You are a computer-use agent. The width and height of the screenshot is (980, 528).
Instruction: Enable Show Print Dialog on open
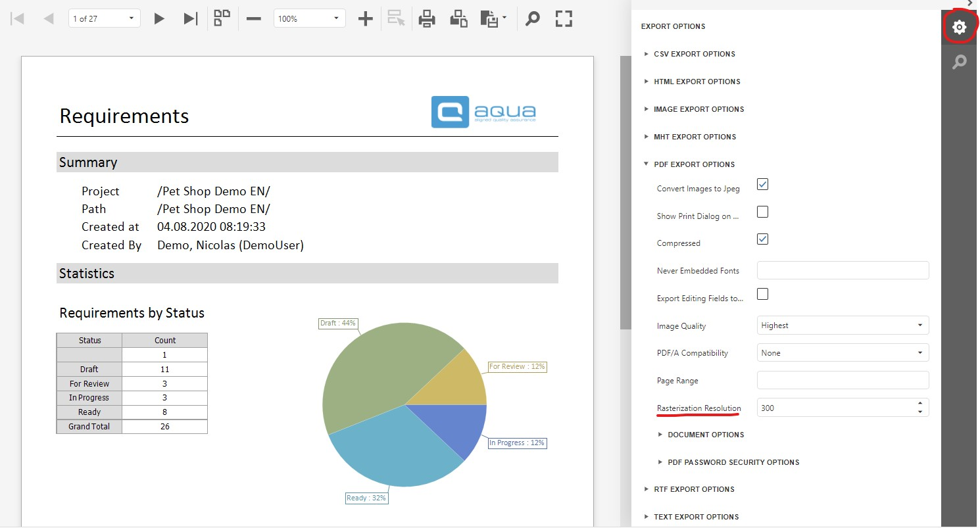(762, 212)
